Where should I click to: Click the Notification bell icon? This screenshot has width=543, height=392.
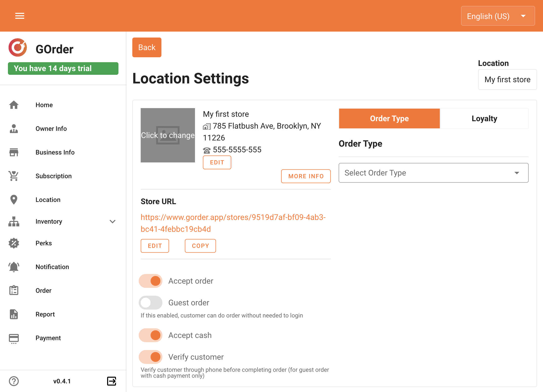point(14,267)
